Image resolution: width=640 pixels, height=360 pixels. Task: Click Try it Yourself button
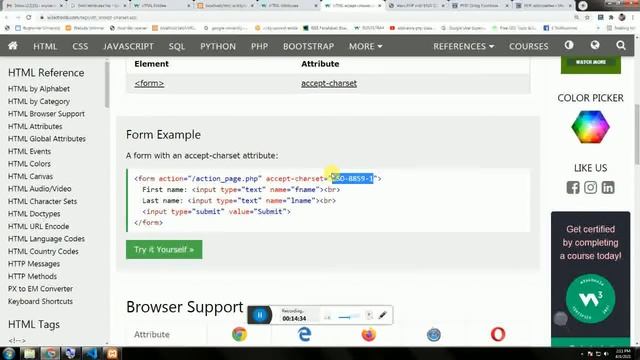(x=164, y=249)
